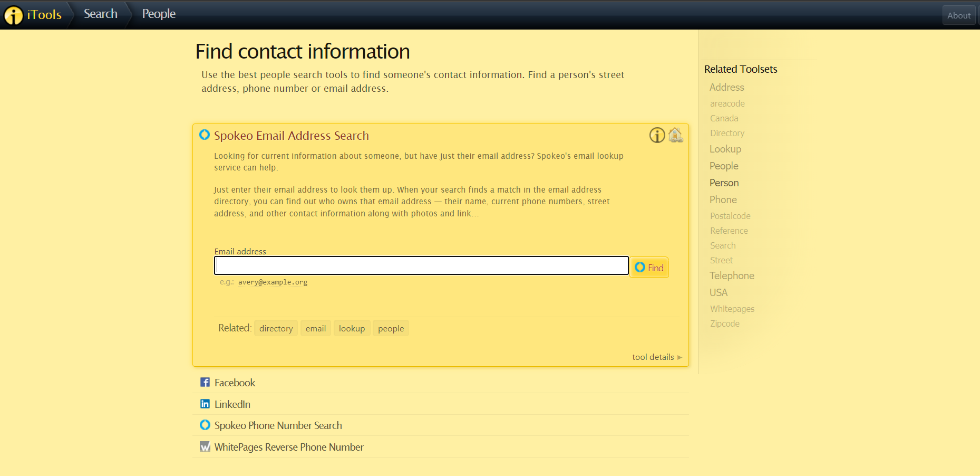The height and width of the screenshot is (476, 980).
Task: Click the info icon in Spokeo panel
Action: click(x=657, y=135)
